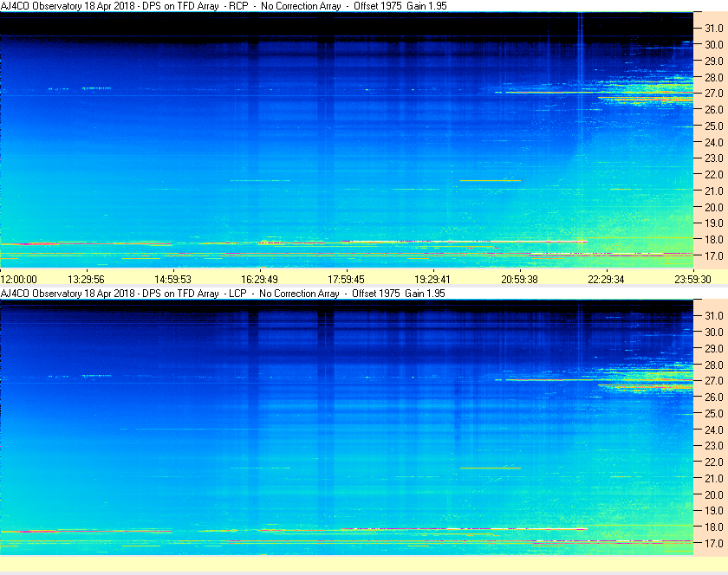
Task: Click the RCP spectrogram title line
Action: 224,6
